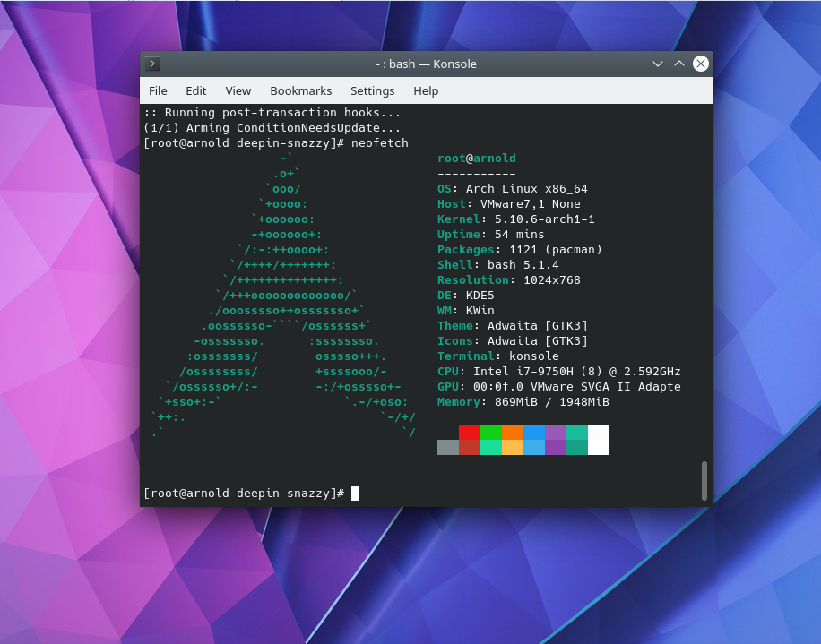Viewport: 821px width, 644px height.
Task: Click the 'CPU: Intel i7-9750H' line
Action: (559, 372)
